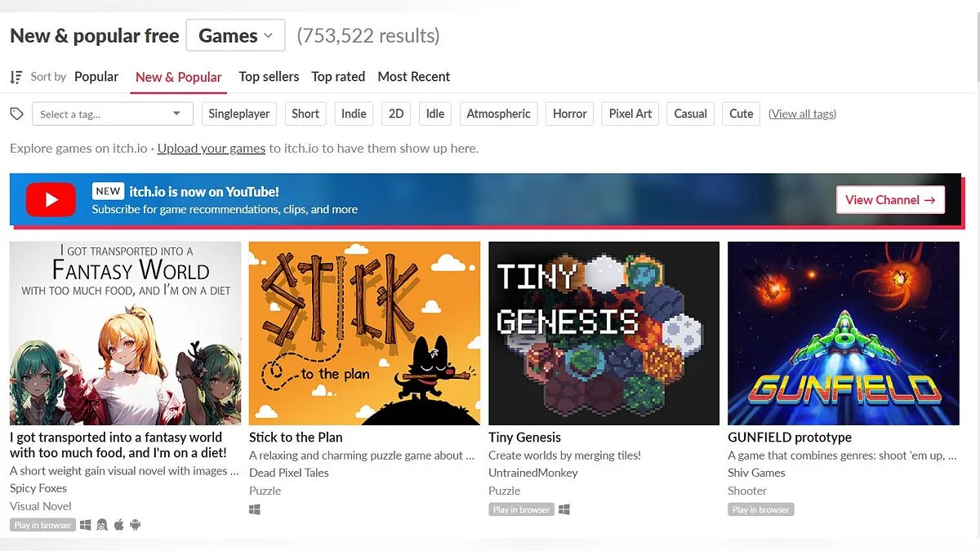The image size is (980, 551).
Task: Visit the Spicy Foxes developer page
Action: point(38,488)
